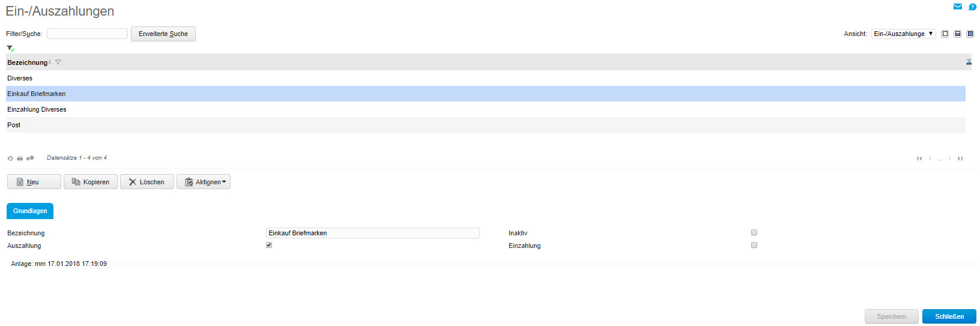Click the active filter funnel icon above table

pos(10,48)
